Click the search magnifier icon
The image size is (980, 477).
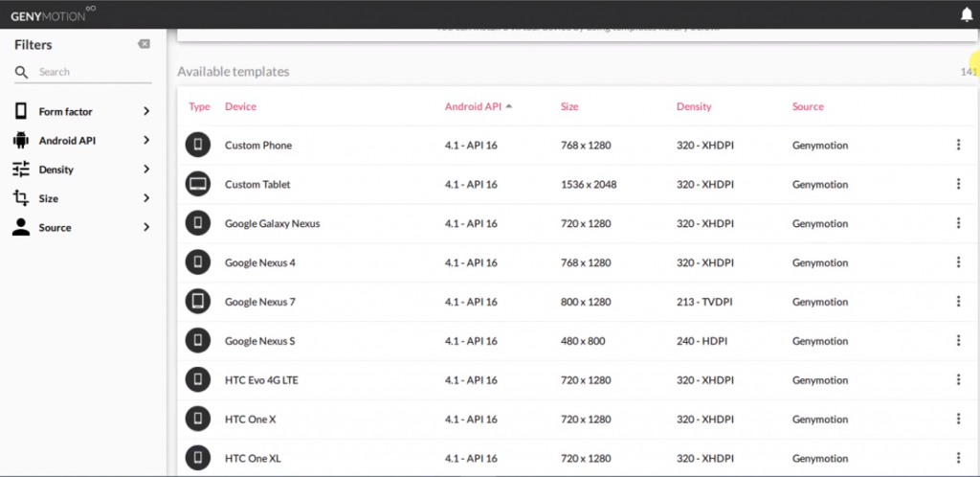pos(21,73)
